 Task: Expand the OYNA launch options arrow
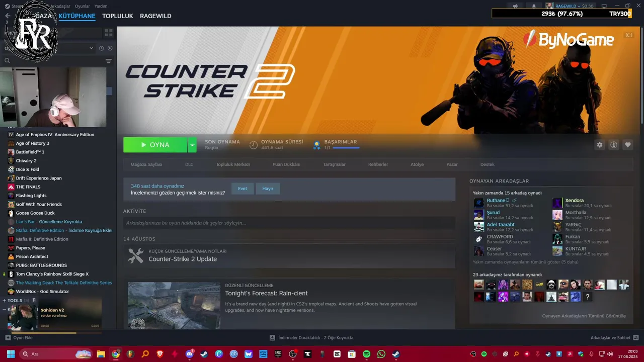click(192, 145)
